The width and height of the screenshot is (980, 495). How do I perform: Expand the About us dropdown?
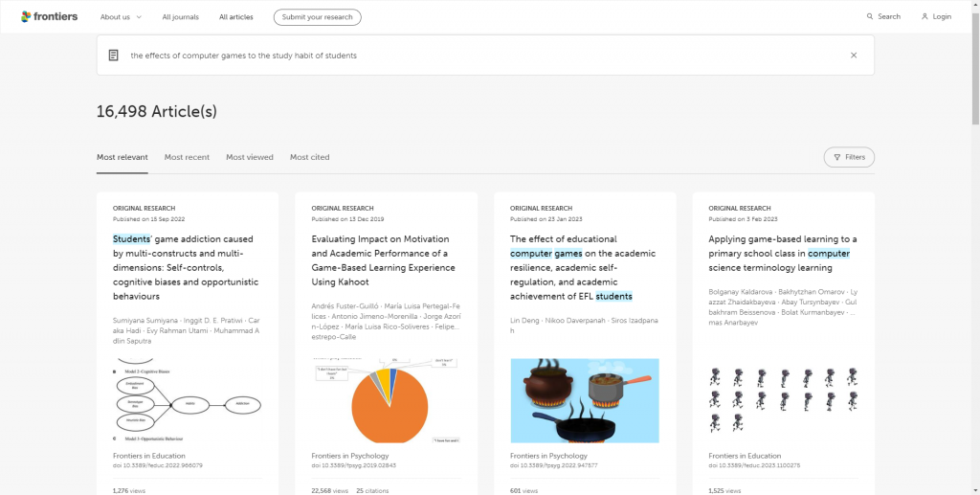(x=121, y=17)
